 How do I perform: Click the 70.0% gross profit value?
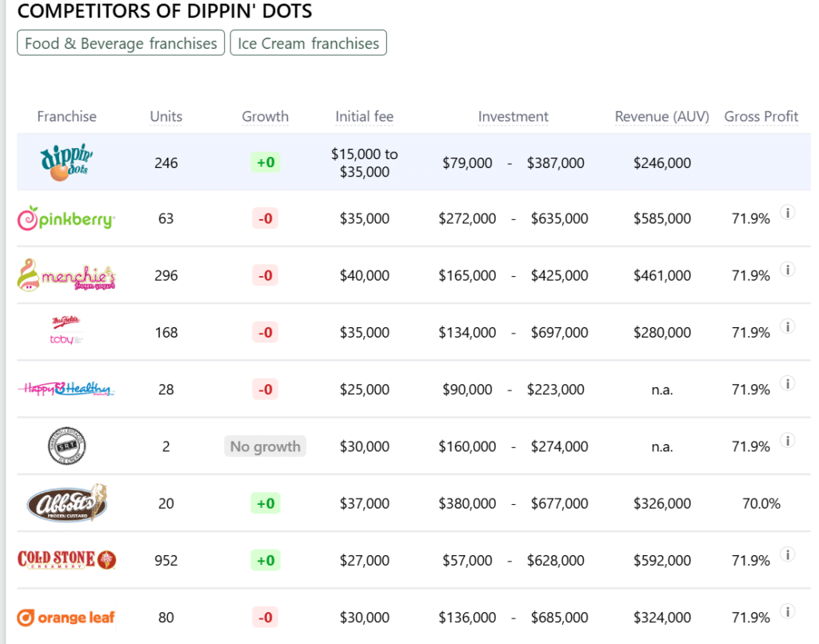pos(761,503)
